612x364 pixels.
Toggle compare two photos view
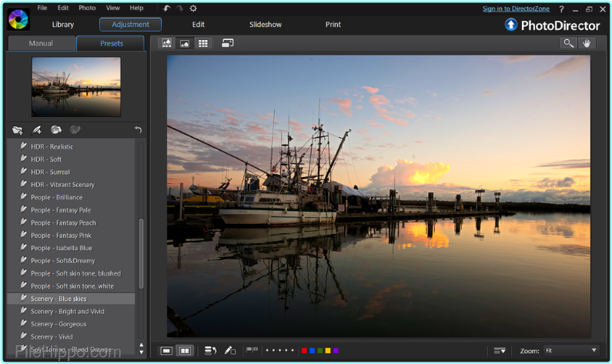click(x=185, y=350)
